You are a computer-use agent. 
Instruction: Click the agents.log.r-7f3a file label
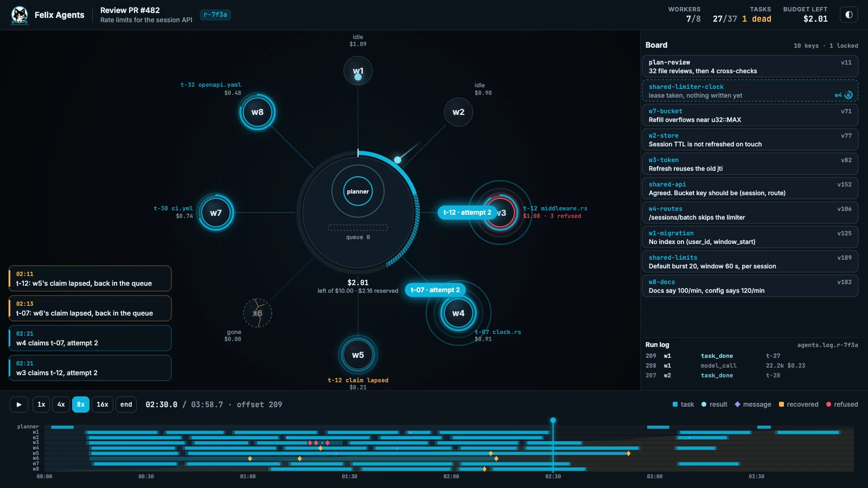(827, 345)
